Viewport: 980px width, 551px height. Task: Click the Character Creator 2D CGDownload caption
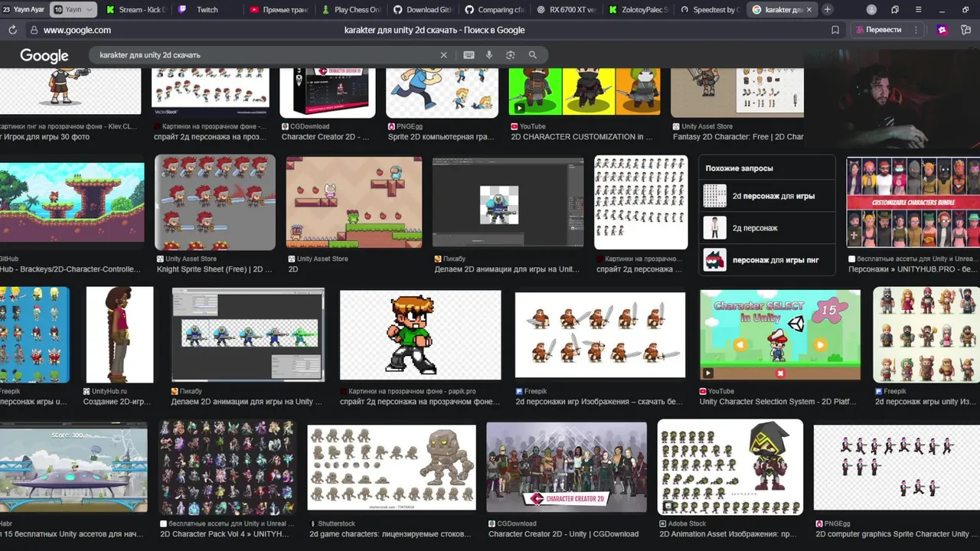[x=563, y=534]
